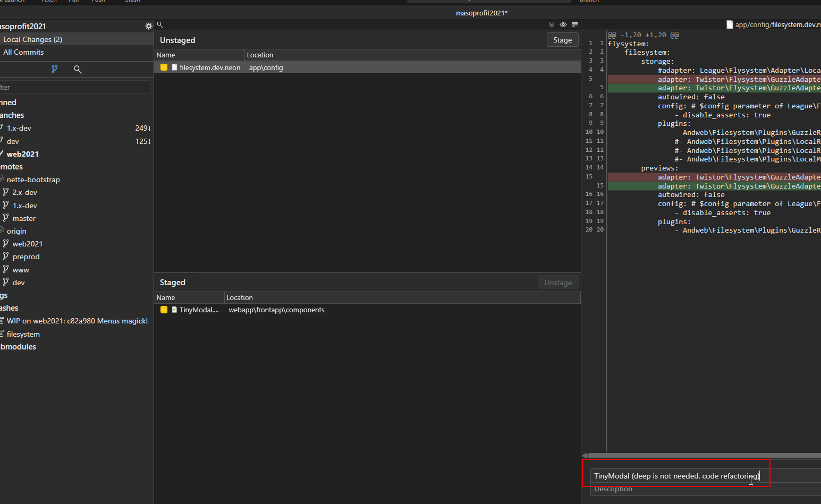Sort staged files by Location column

click(402, 297)
